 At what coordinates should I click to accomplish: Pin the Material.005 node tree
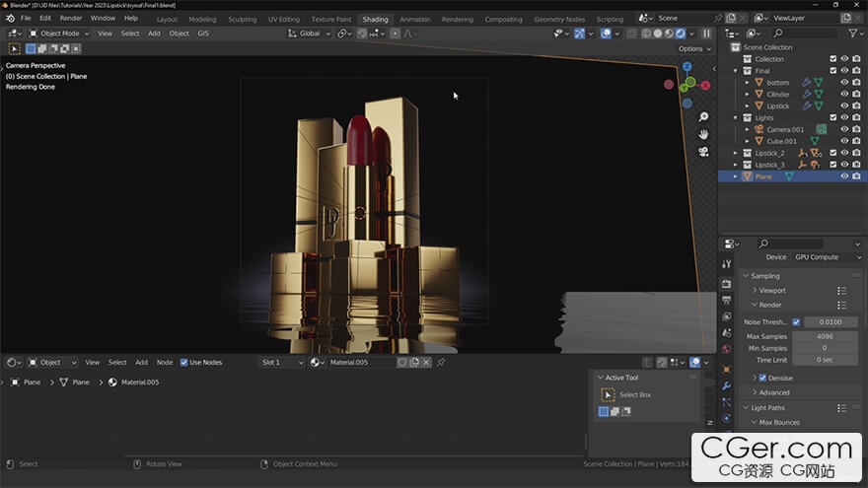click(441, 363)
